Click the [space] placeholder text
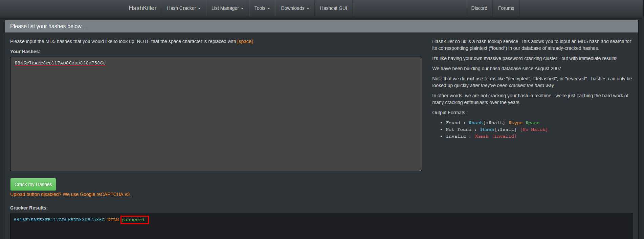 245,41
